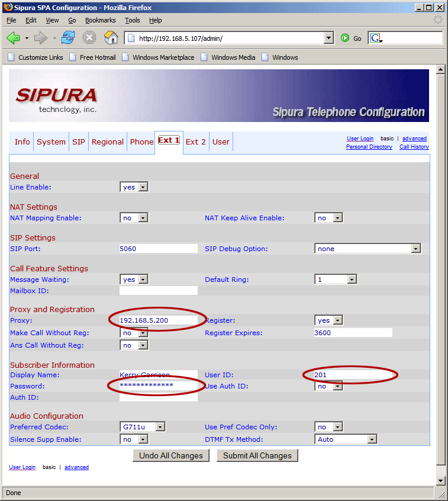The image size is (448, 501).
Task: Click the Forward arrow button
Action: click(41, 38)
